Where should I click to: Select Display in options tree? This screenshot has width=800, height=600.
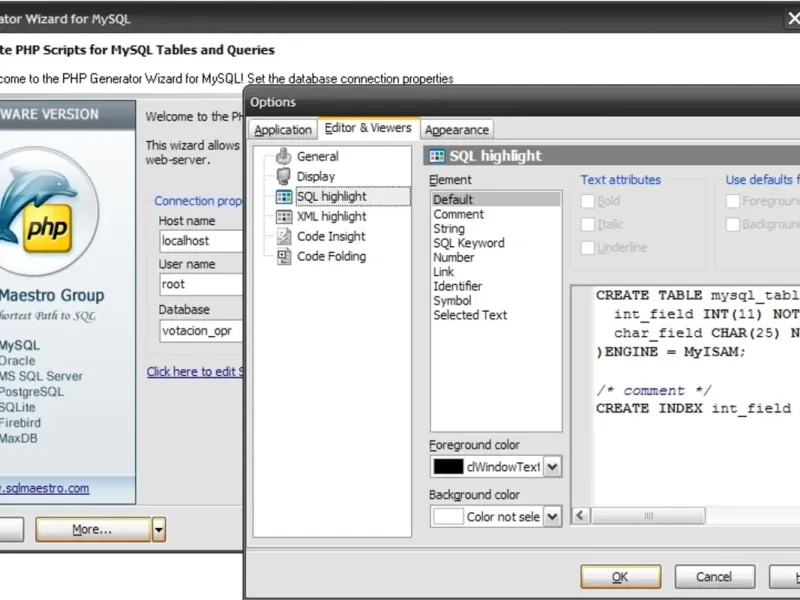pyautogui.click(x=316, y=176)
